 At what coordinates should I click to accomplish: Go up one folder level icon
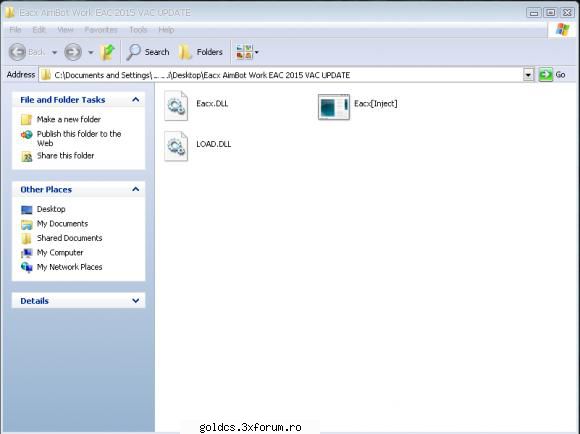point(108,52)
